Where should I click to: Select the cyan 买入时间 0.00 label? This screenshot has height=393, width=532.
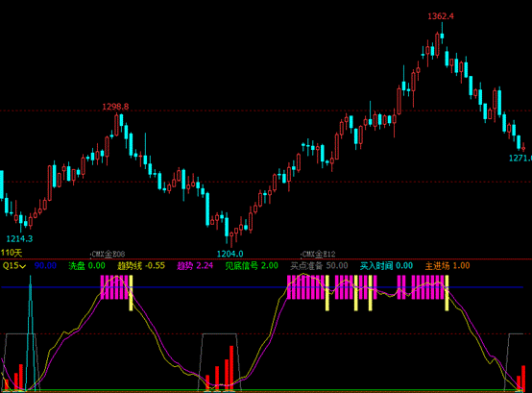point(386,266)
